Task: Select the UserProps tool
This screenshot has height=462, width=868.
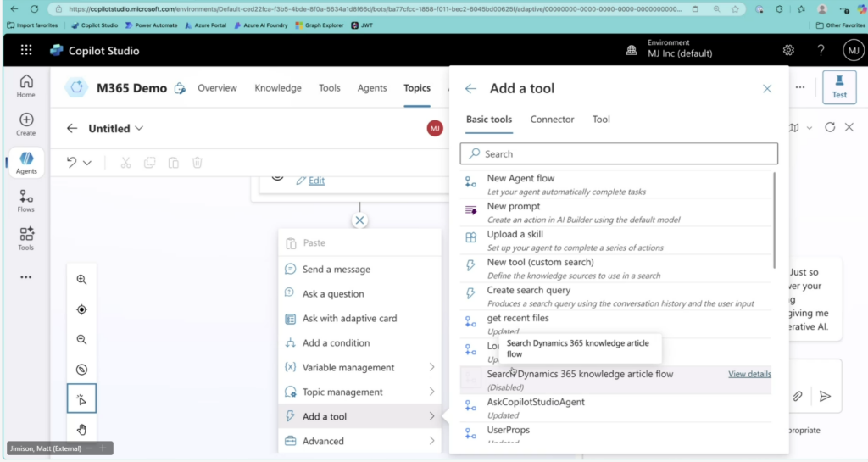Action: pos(615,435)
